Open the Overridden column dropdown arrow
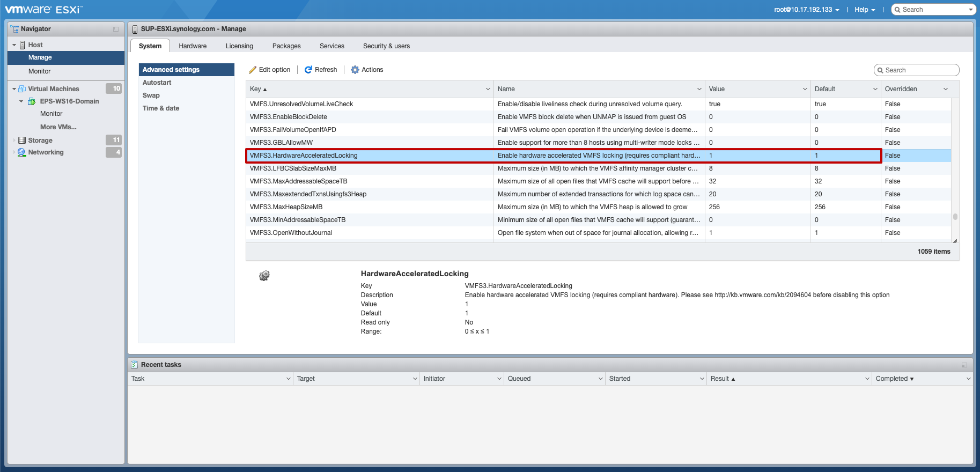This screenshot has height=472, width=980. pyautogui.click(x=946, y=89)
